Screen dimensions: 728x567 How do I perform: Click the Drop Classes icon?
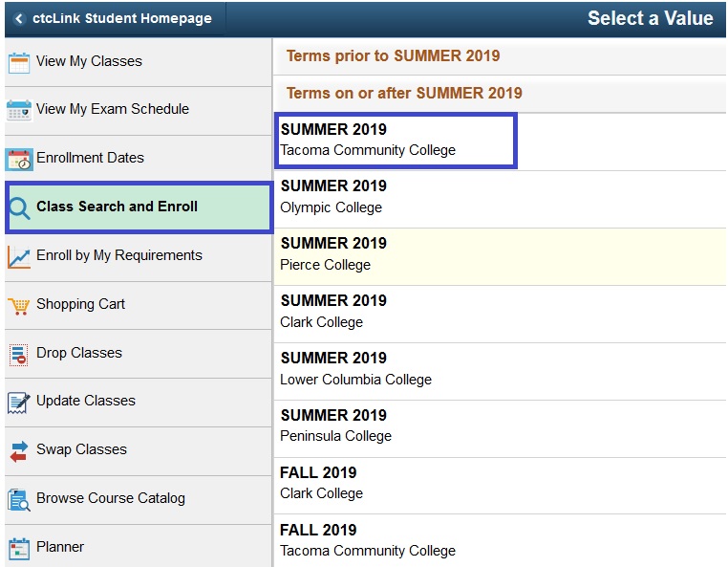tap(18, 355)
